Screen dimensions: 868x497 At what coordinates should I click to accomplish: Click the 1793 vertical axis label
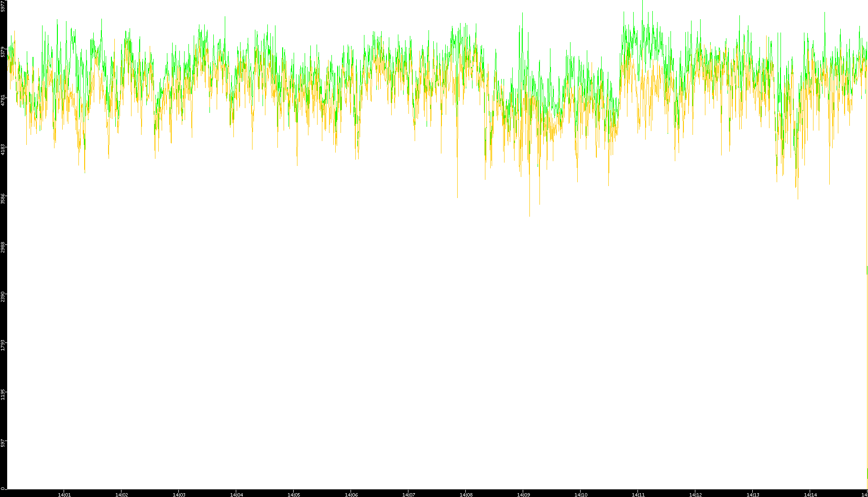(x=3, y=345)
